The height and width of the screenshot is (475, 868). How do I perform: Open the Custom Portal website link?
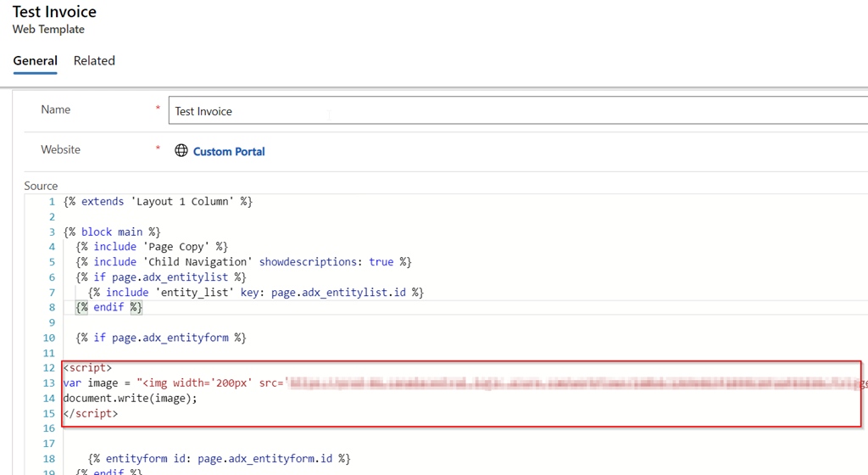[229, 151]
